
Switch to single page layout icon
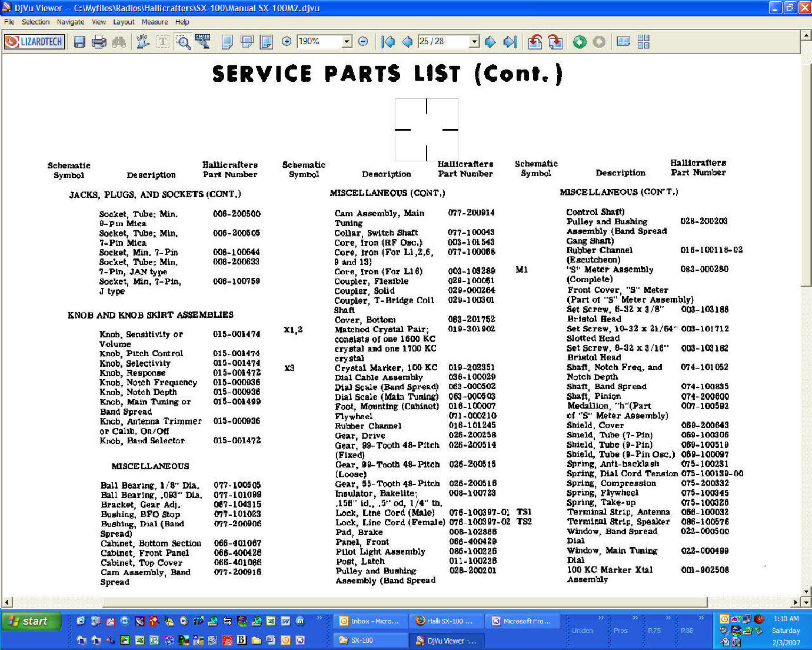pyautogui.click(x=227, y=42)
